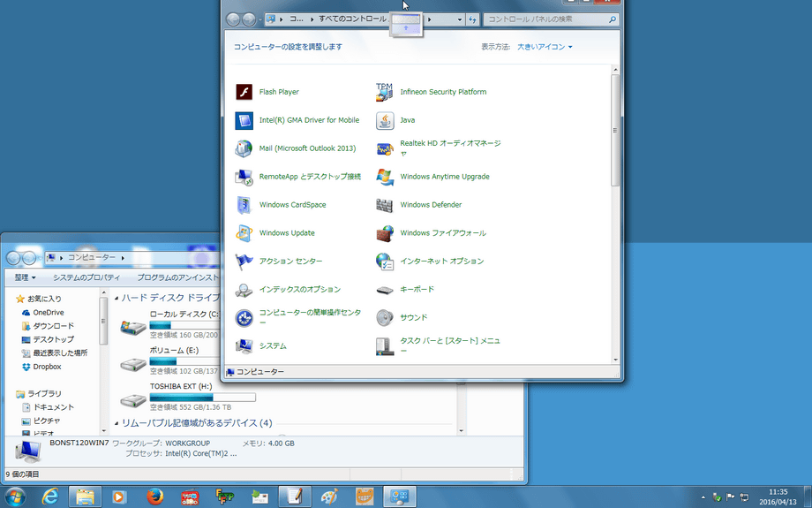Switch to the Explorer folder taskbar button
Screen dimensions: 812x508
(85, 497)
